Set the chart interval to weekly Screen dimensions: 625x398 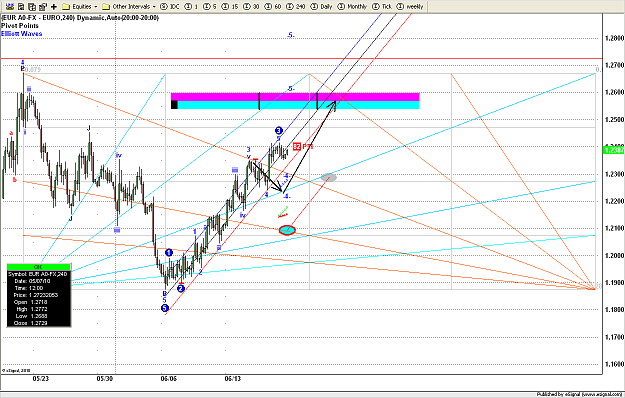[x=410, y=6]
